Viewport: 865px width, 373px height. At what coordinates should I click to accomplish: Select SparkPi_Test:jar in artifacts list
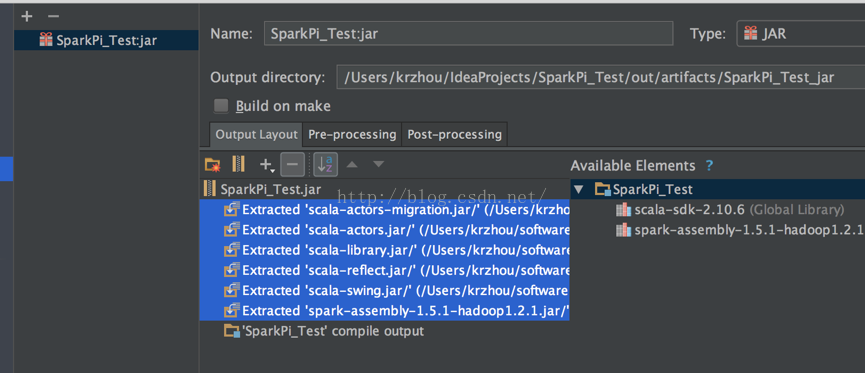pos(106,40)
